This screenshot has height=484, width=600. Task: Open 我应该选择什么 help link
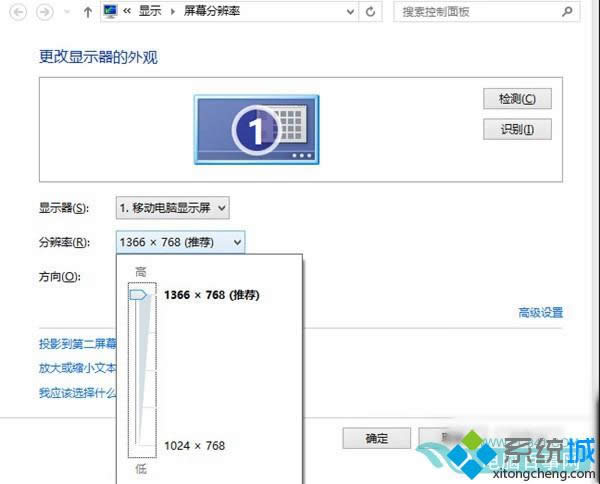click(78, 393)
